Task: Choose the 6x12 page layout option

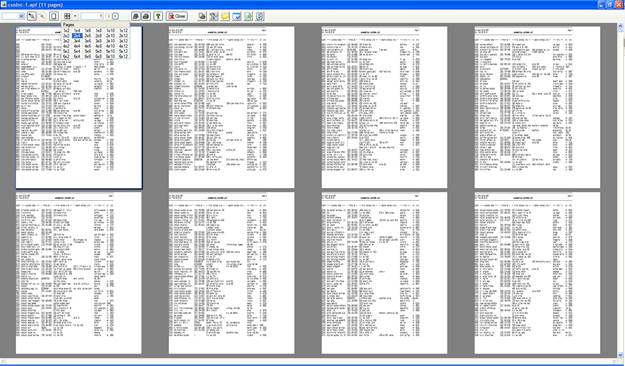Action: pyautogui.click(x=124, y=57)
